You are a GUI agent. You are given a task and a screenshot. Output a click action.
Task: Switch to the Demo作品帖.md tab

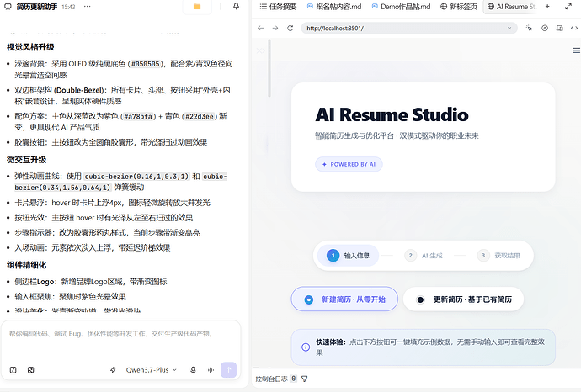pyautogui.click(x=401, y=7)
